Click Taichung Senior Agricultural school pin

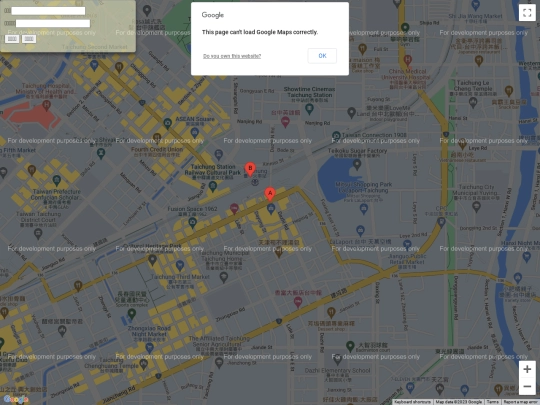[x=219, y=362]
